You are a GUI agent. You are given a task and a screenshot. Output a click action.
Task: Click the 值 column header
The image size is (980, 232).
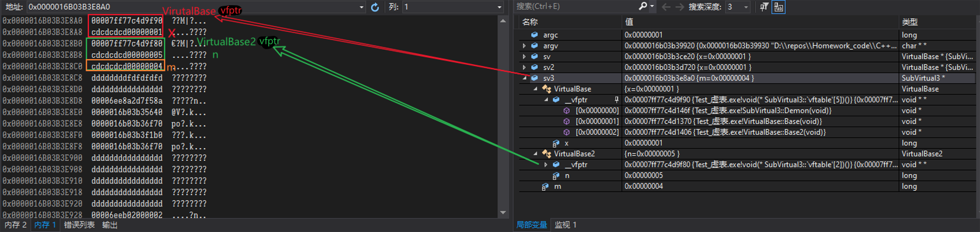[x=760, y=22]
